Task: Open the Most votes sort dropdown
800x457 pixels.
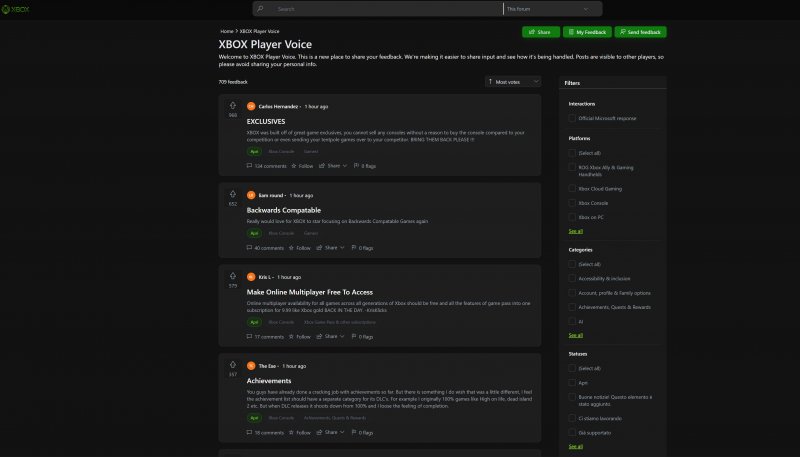Action: click(513, 82)
